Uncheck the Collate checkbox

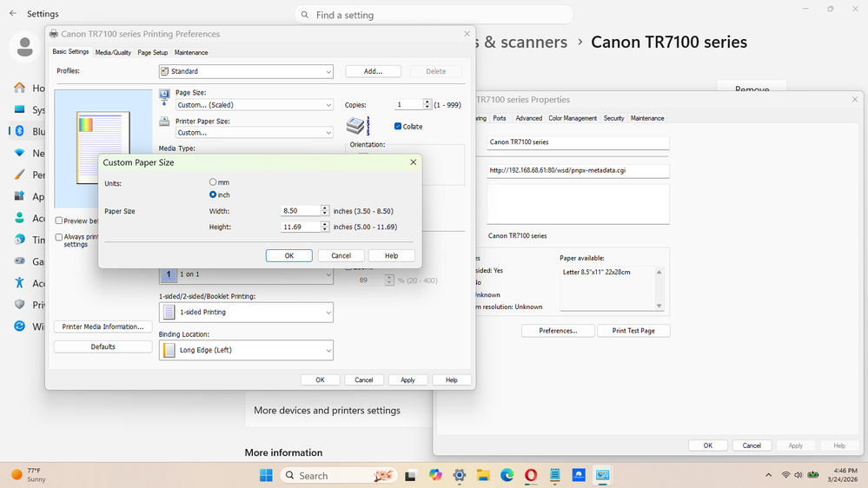pos(397,126)
